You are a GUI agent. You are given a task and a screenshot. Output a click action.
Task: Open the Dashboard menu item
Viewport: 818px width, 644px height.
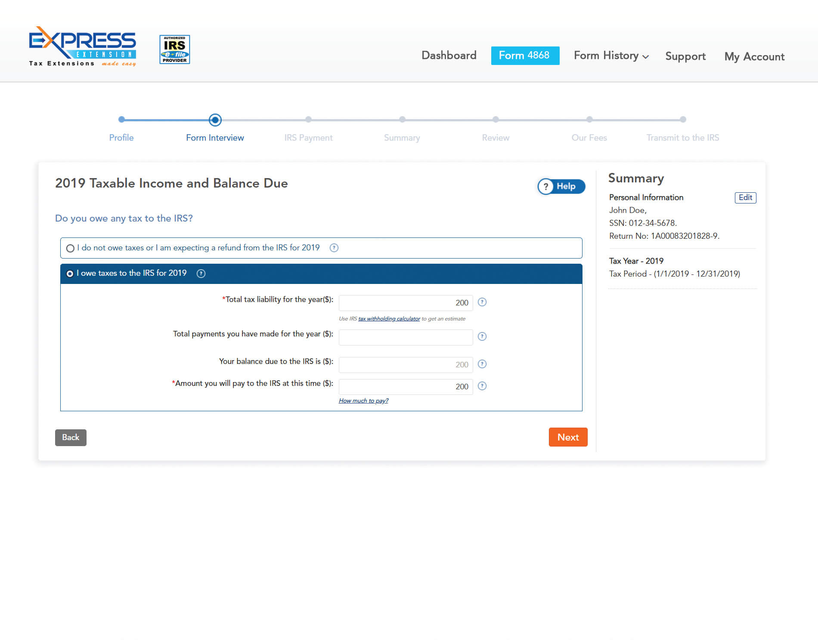(x=449, y=55)
